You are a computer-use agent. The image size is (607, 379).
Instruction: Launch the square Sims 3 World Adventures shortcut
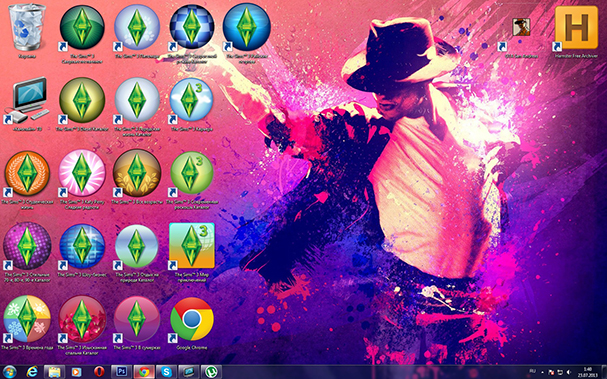click(x=192, y=245)
